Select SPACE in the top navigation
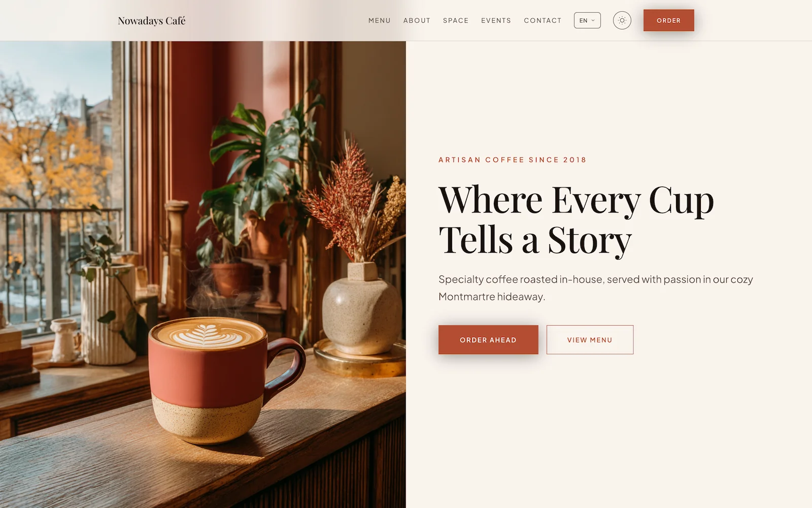The width and height of the screenshot is (812, 508). point(456,20)
